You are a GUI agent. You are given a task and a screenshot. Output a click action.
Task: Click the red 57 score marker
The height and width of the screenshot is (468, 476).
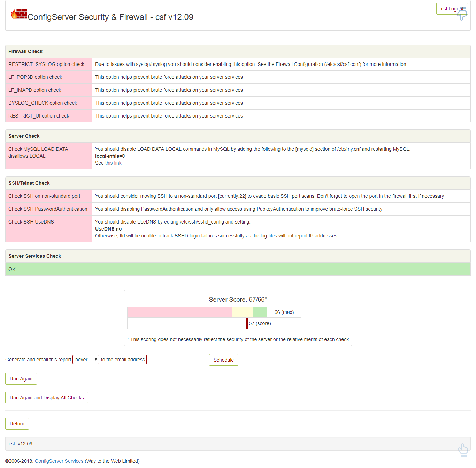(x=247, y=323)
